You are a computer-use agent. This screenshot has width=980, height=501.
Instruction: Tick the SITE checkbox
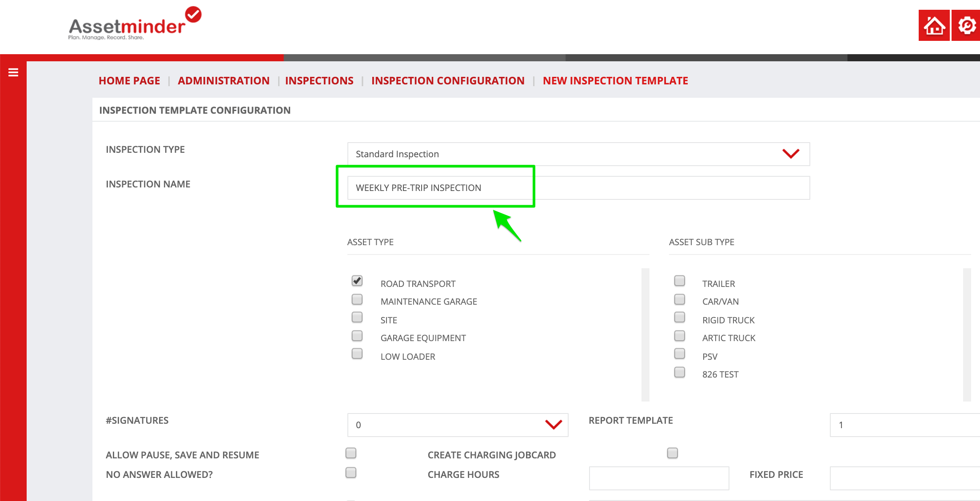point(357,317)
